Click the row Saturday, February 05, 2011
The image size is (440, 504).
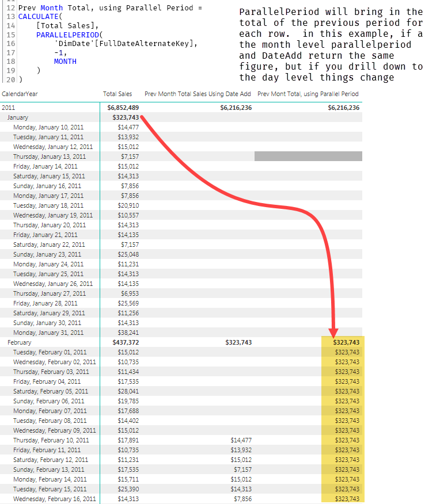[x=181, y=391]
